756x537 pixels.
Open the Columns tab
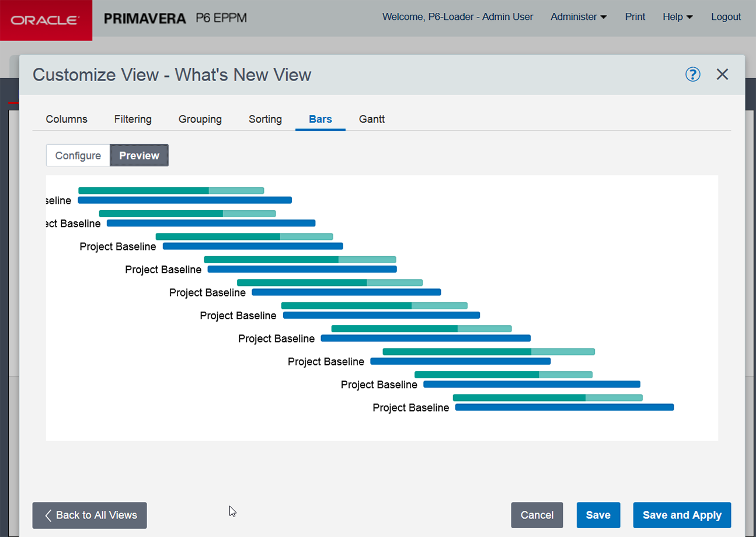click(67, 119)
